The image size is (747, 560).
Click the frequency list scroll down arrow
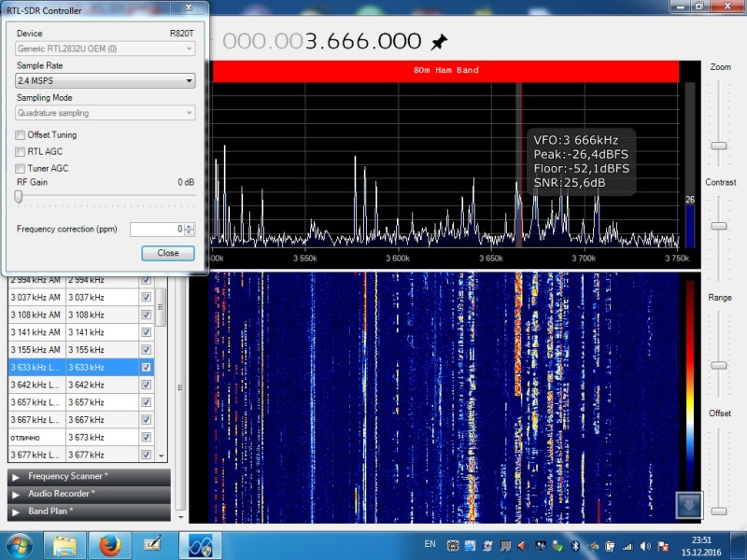click(x=162, y=455)
